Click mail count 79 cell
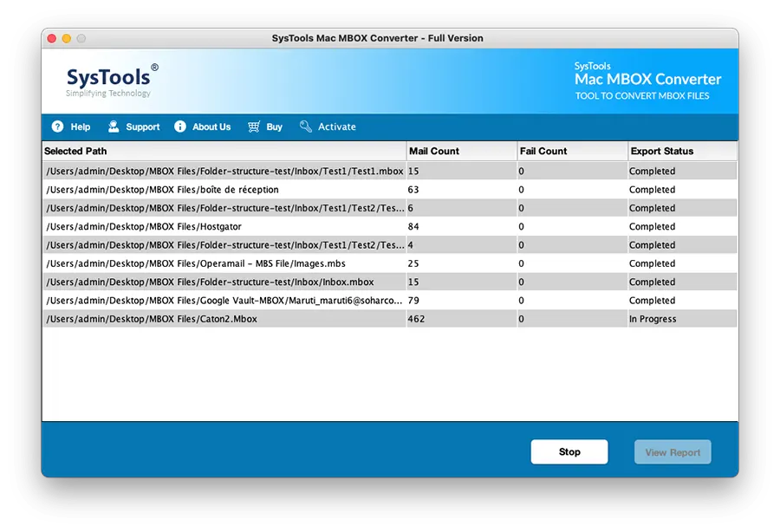Image resolution: width=780 pixels, height=532 pixels. (x=462, y=301)
